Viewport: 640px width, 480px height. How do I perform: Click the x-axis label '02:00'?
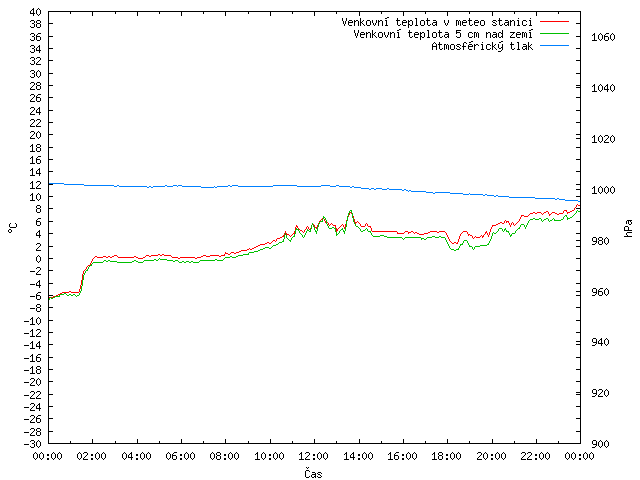click(x=92, y=456)
